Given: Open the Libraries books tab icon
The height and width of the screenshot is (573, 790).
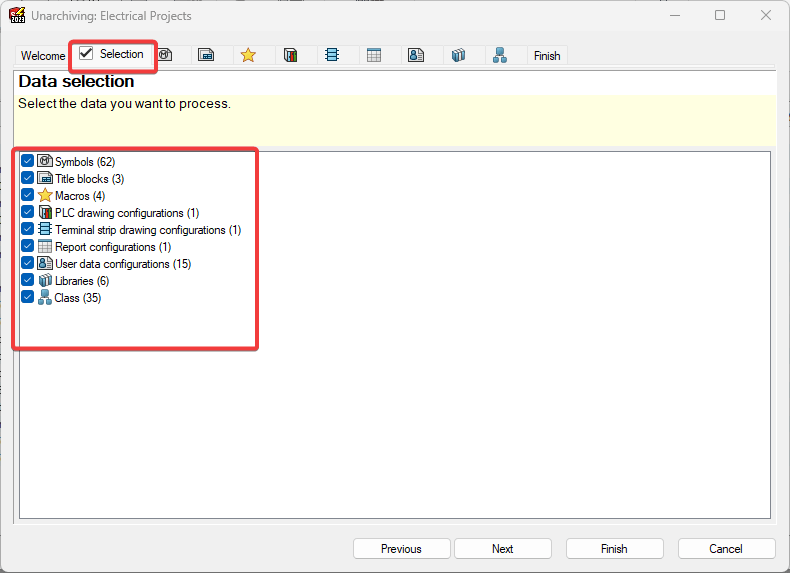Looking at the screenshot, I should (458, 55).
